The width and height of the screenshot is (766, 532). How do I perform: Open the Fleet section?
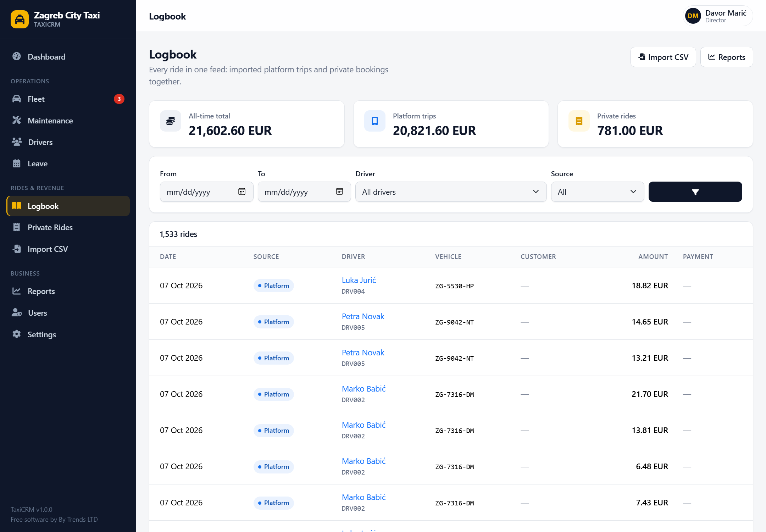(x=68, y=99)
